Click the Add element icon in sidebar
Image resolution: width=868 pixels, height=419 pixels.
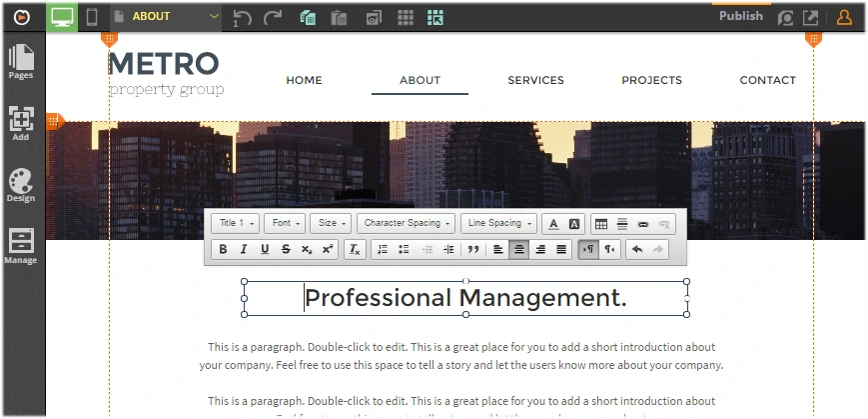click(x=21, y=124)
